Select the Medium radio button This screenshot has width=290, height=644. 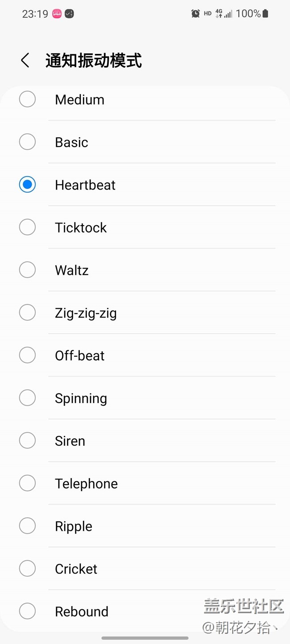[x=27, y=99]
